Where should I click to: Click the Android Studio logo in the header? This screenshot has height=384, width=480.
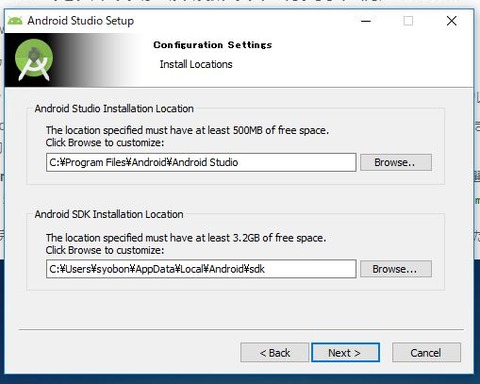click(x=34, y=60)
